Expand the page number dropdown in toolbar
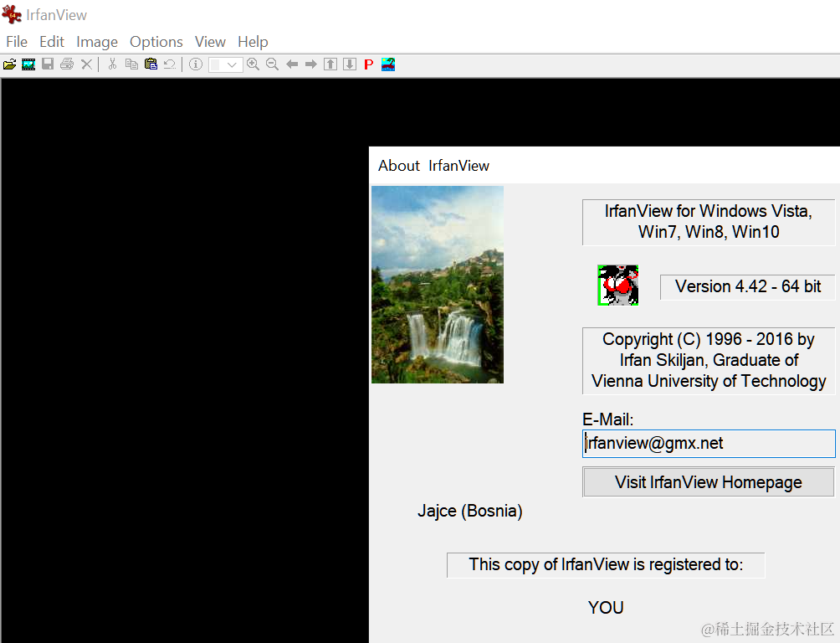Image resolution: width=840 pixels, height=643 pixels. 226,65
